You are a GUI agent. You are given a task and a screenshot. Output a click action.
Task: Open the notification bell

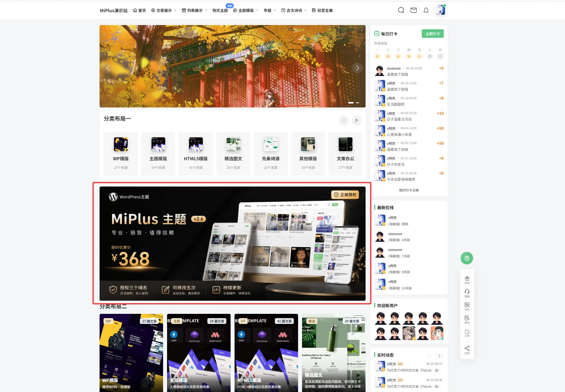tap(426, 10)
